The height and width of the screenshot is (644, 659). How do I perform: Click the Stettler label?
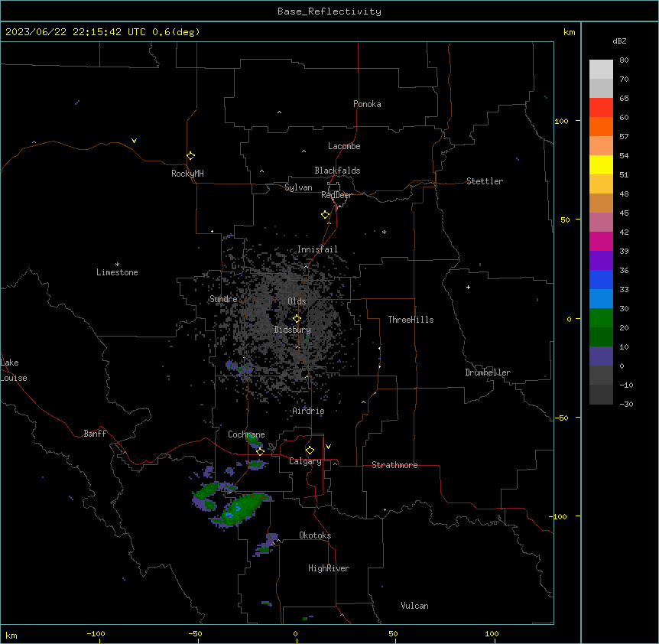485,181
